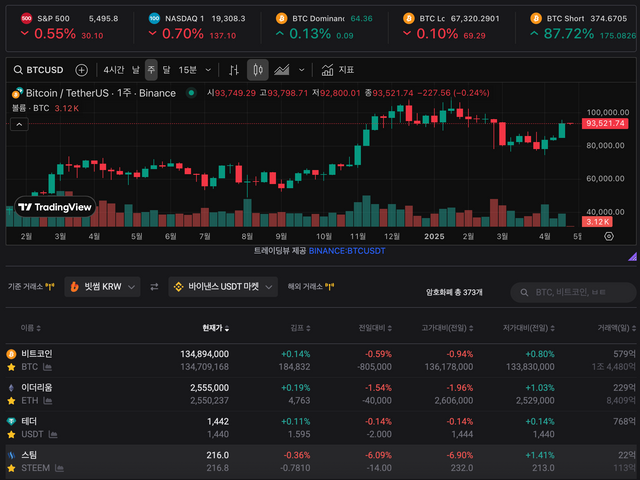640x480 pixels.
Task: Sort the table by 김프 column
Action: point(300,328)
